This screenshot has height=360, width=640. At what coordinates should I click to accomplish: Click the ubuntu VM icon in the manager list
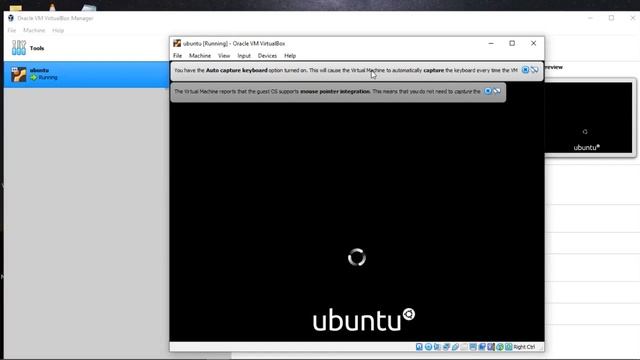[x=19, y=74]
